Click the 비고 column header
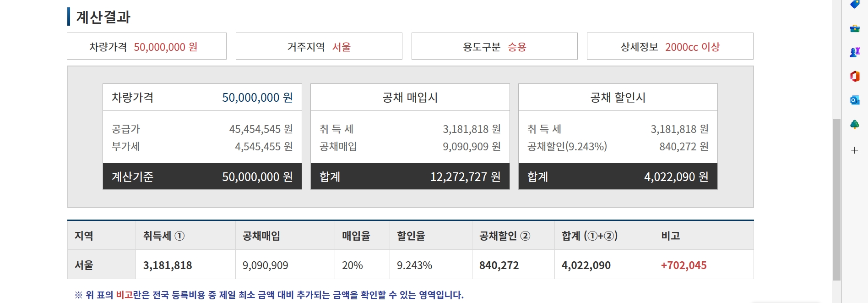The width and height of the screenshot is (868, 303). 704,236
